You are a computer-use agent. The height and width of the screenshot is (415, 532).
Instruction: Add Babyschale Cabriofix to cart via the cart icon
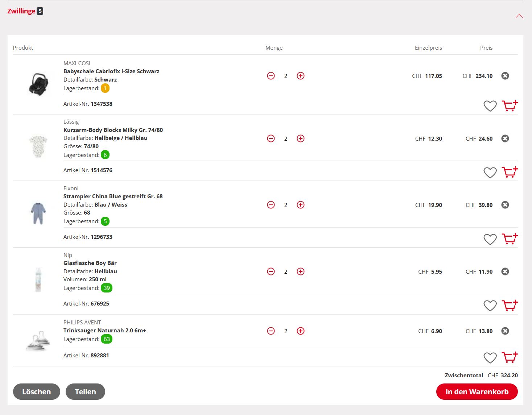click(x=510, y=105)
